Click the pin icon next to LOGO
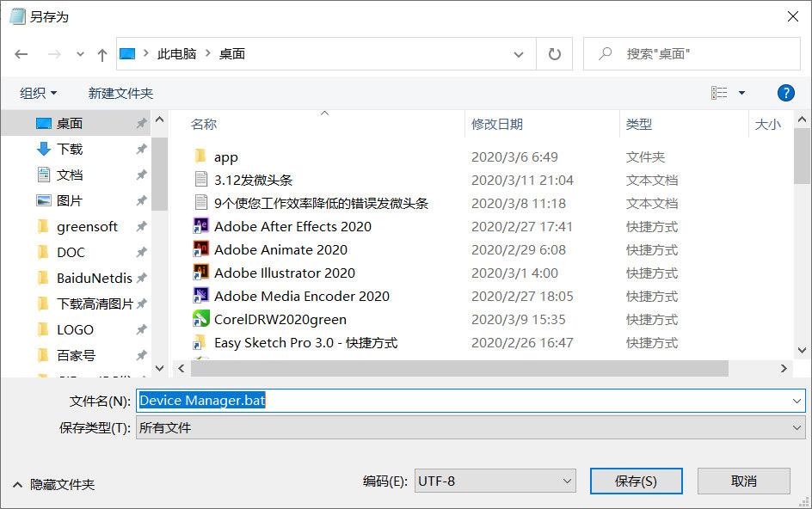Image resolution: width=812 pixels, height=509 pixels. point(141,330)
